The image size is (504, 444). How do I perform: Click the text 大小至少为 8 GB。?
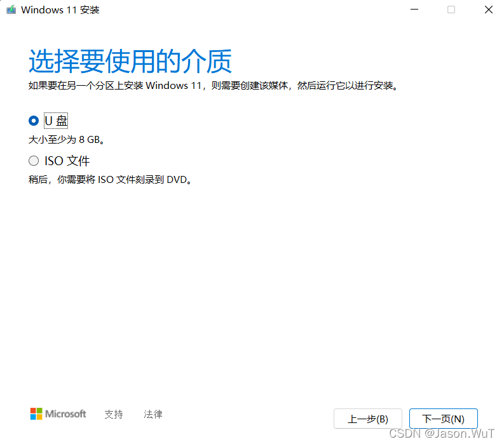click(67, 140)
